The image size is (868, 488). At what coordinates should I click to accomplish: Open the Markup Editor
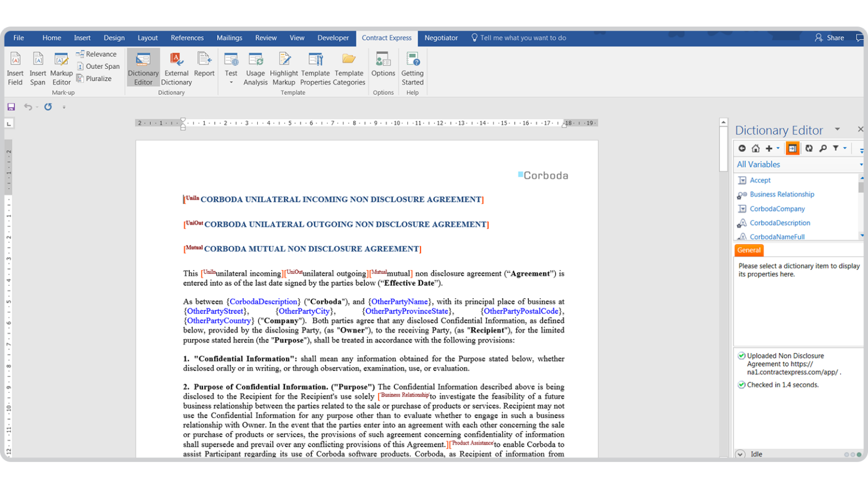click(x=61, y=68)
